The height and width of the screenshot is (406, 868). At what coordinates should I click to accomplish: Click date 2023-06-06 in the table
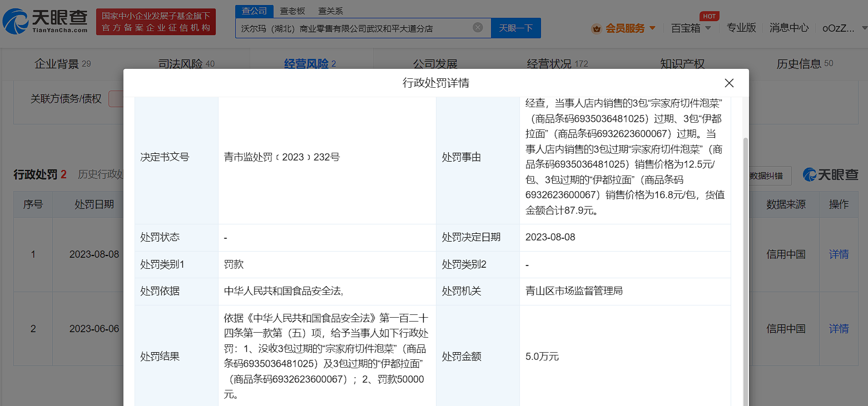coord(94,329)
